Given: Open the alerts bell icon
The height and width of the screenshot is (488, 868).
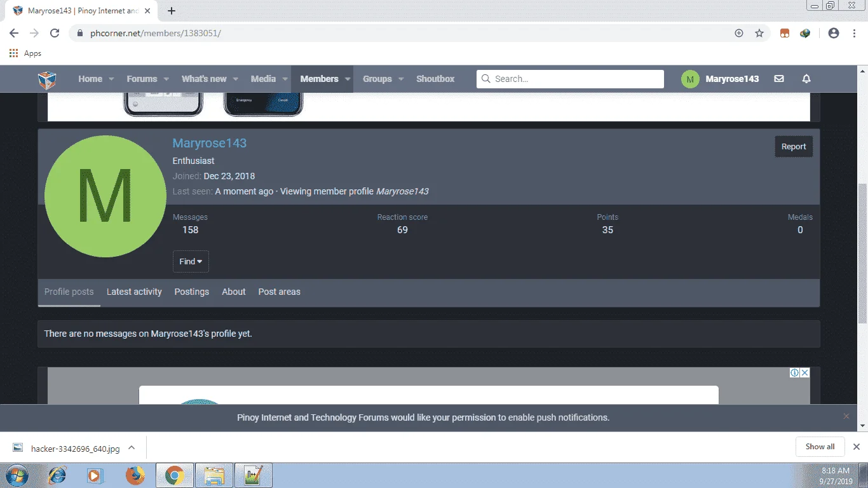Looking at the screenshot, I should pos(806,79).
